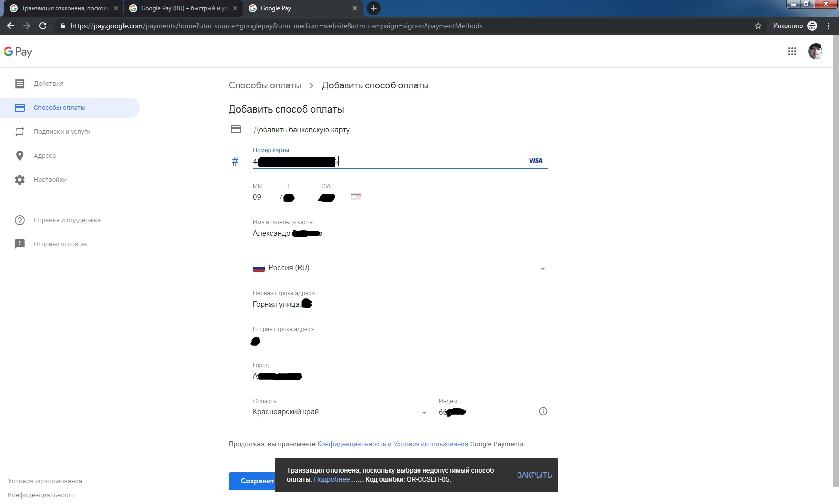Click the VISA card brand icon

[x=536, y=161]
